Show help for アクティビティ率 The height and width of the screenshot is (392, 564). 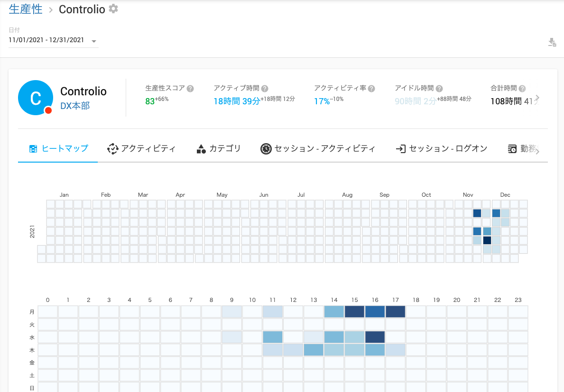tap(371, 89)
